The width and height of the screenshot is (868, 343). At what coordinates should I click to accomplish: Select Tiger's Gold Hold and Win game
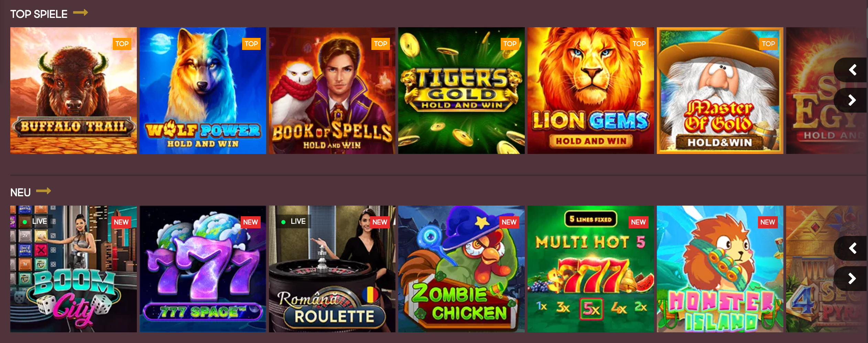pyautogui.click(x=462, y=91)
